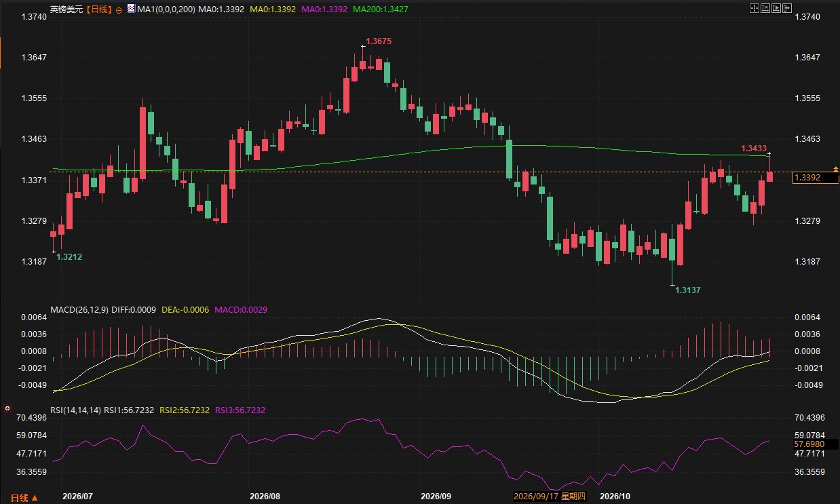Screen dimensions: 840x504
Task: Click the DIFF:0.0009 readout
Action: click(x=134, y=310)
